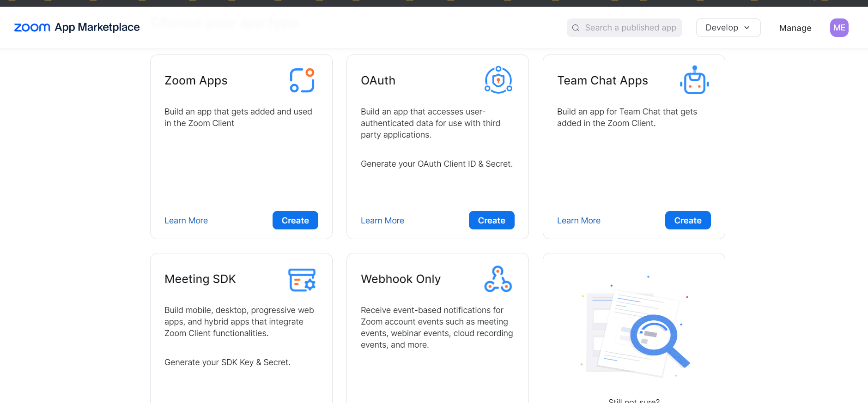The height and width of the screenshot is (403, 868).
Task: Click the Webhook Only icon
Action: point(498,279)
